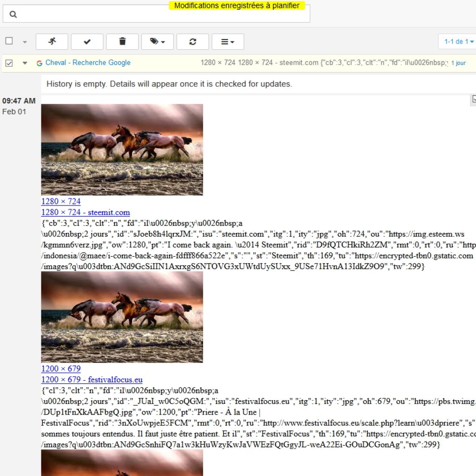
Task: Click inside the search input field
Action: (156, 14)
